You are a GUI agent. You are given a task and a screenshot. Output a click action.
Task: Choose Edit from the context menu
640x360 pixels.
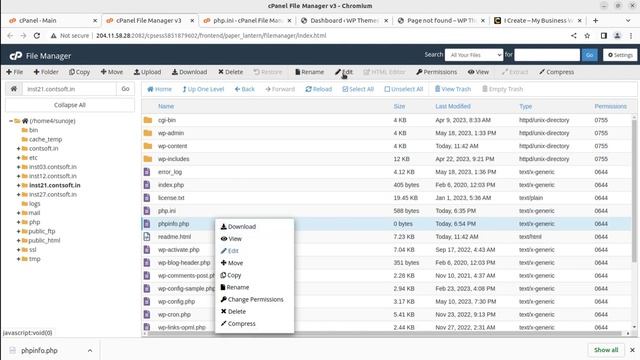(x=229, y=251)
